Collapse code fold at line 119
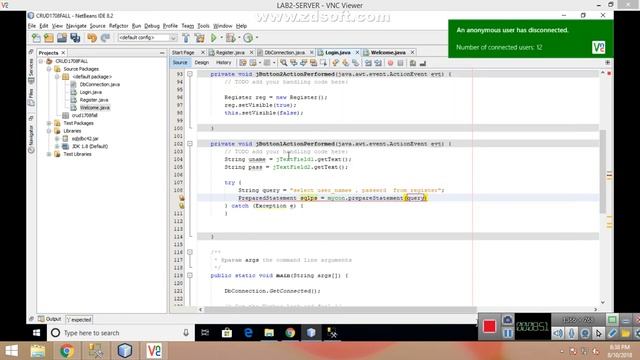This screenshot has width=640, height=360. coord(190,276)
